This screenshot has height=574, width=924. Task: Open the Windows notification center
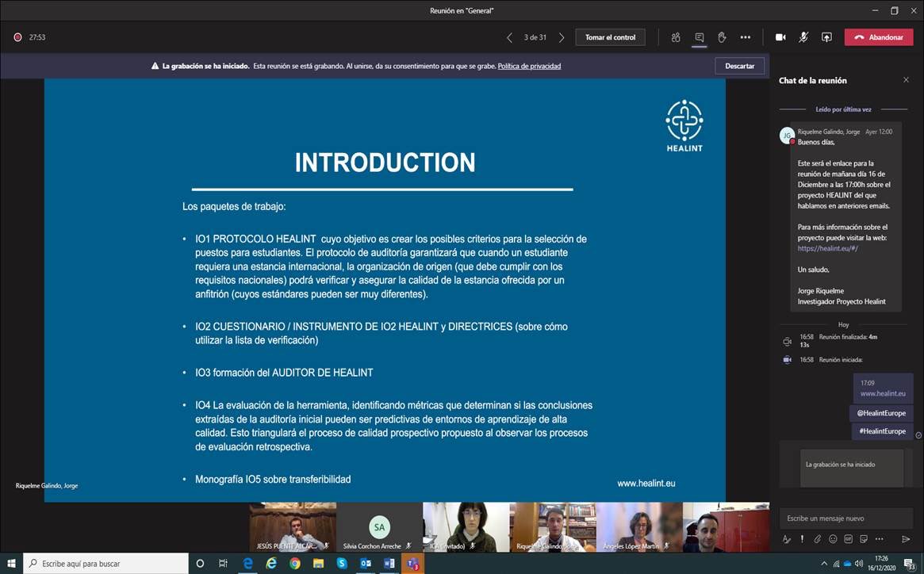(x=910, y=564)
